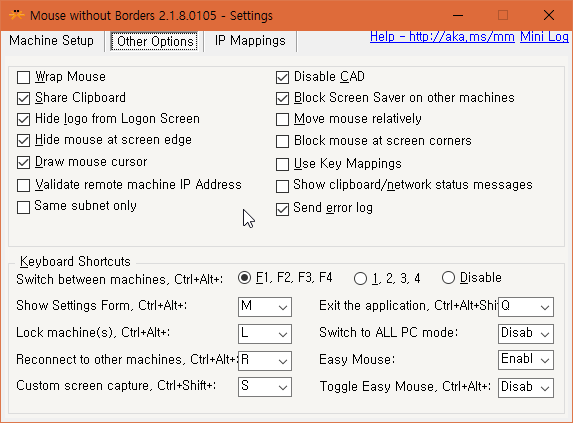Select the Other Options tab
Screen dimensions: 573x423
155,41
